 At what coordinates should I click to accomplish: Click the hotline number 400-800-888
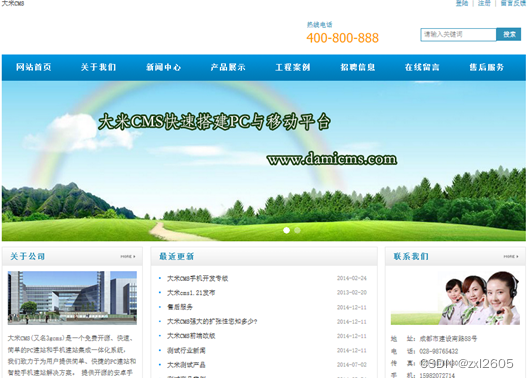[x=342, y=38]
